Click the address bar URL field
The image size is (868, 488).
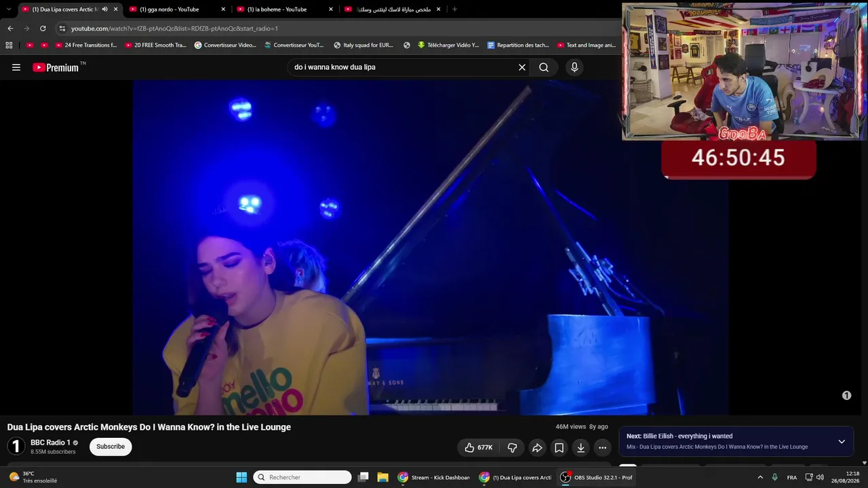[339, 28]
